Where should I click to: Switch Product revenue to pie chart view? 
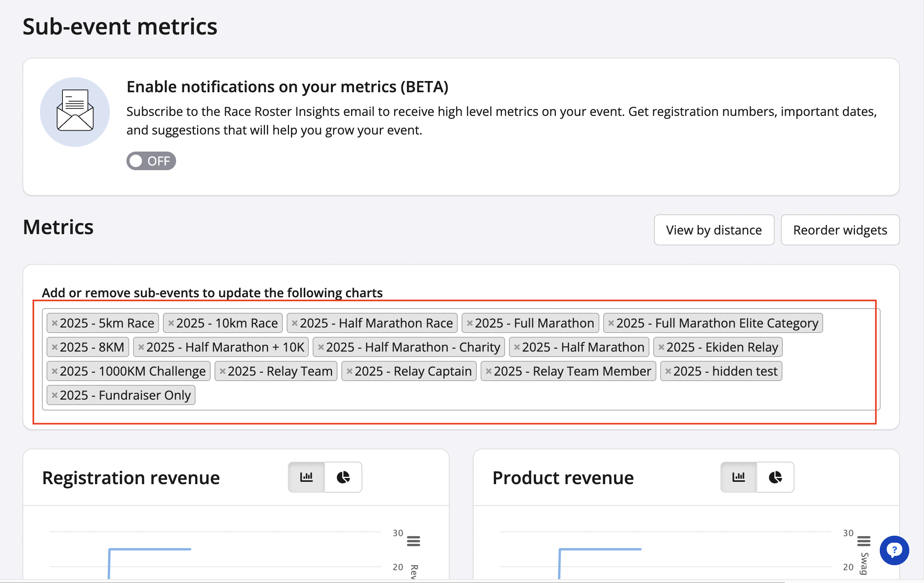point(775,477)
